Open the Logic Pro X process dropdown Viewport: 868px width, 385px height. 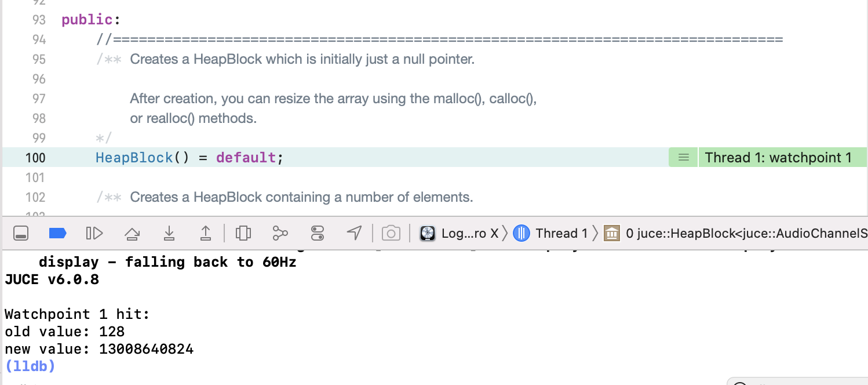pos(459,234)
